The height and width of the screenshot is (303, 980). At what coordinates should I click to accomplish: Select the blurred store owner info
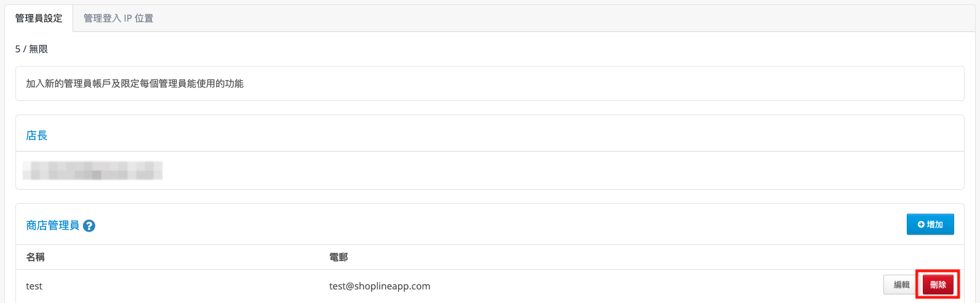(93, 170)
